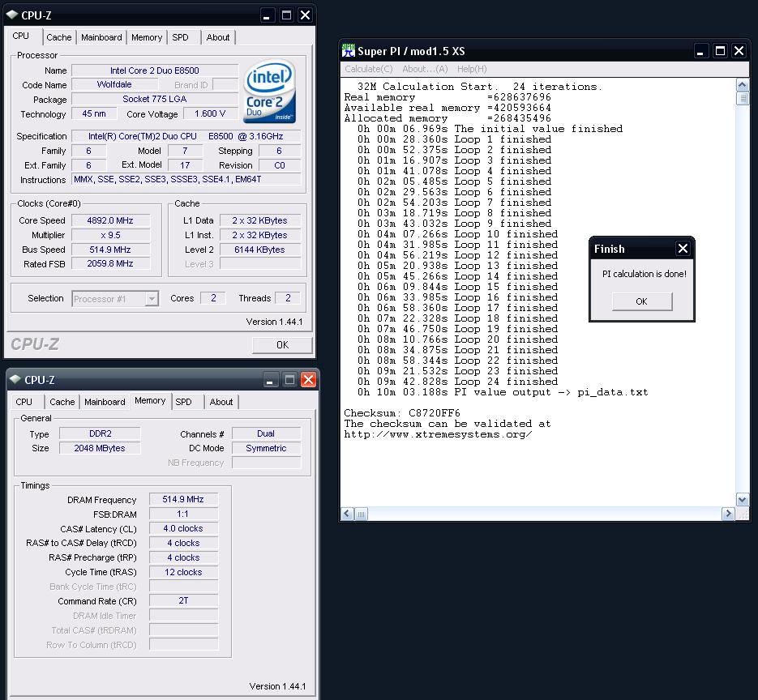The width and height of the screenshot is (758, 700).
Task: Open About tab in bottom CPU-Z window
Action: 221,402
